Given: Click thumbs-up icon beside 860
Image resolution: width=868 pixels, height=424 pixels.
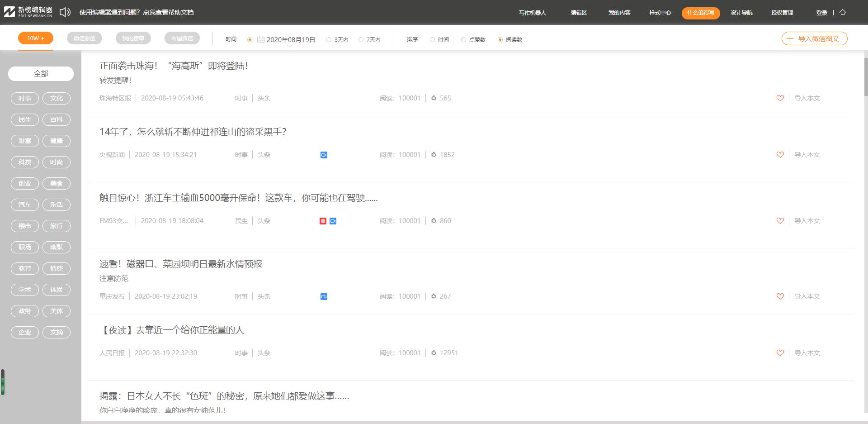Looking at the screenshot, I should tap(434, 220).
